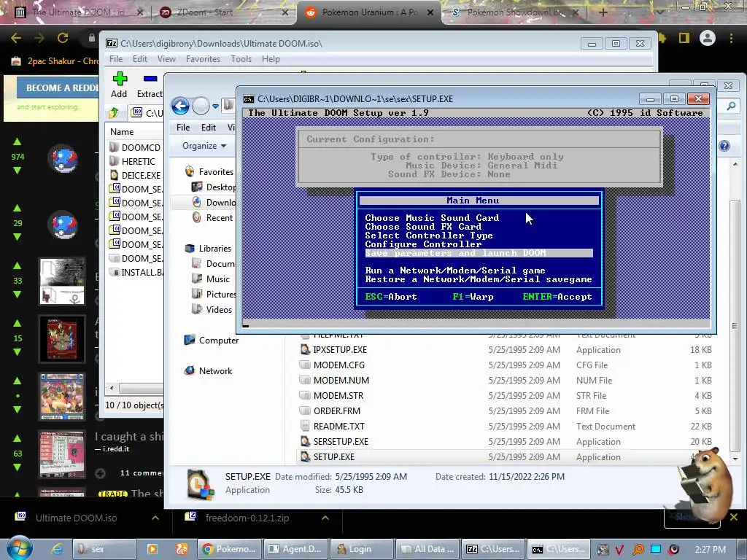Viewport: 747px width, 560px height.
Task: Close the downloads bar with X
Action: point(734,517)
